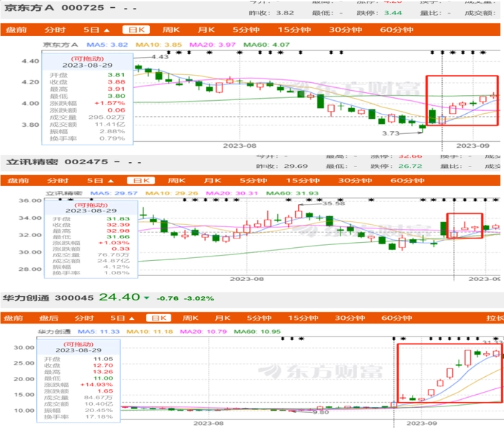Switch 京东方A chart to 60分钟
Image resolution: width=504 pixels, height=428 pixels.
pos(395,30)
